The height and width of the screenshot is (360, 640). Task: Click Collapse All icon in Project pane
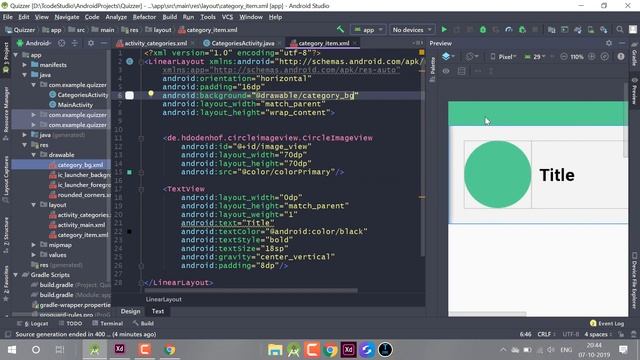coord(75,43)
